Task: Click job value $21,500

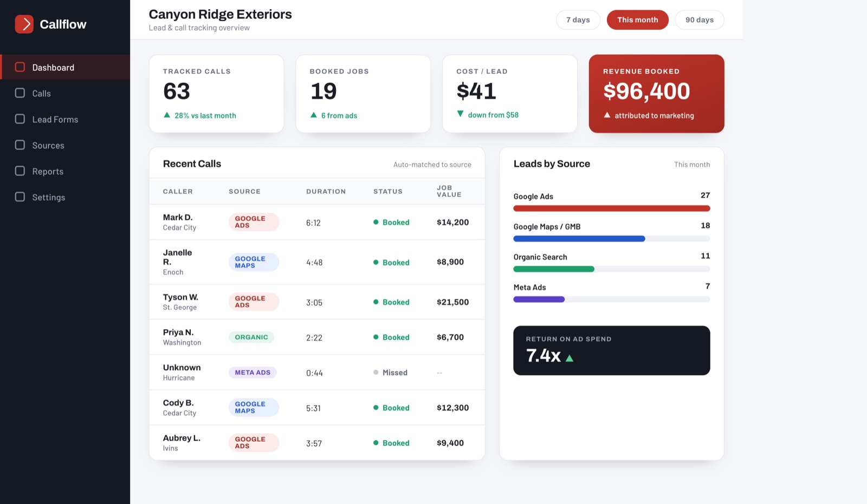Action: 453,302
